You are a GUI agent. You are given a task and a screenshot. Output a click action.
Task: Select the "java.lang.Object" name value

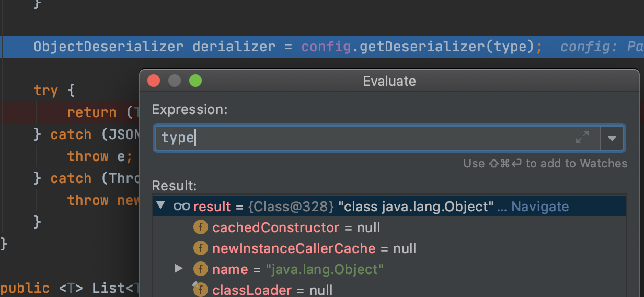325,269
